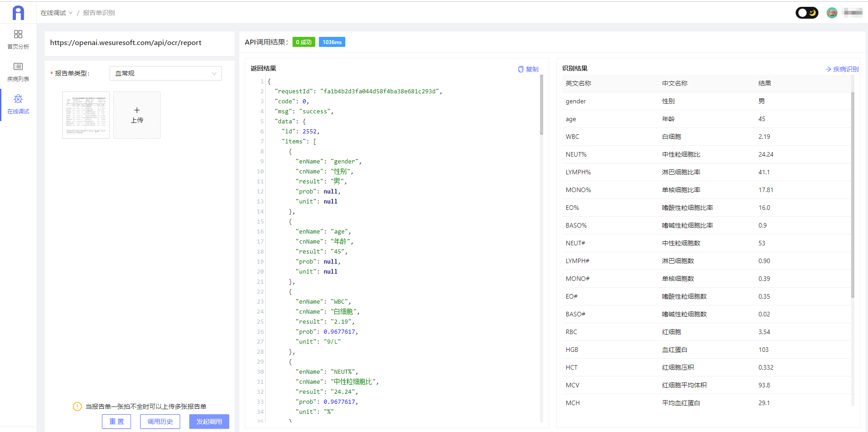Viewport: 868px width, 432px height.
Task: Click the 识别结果 table scrollbar
Action: pyautogui.click(x=853, y=196)
